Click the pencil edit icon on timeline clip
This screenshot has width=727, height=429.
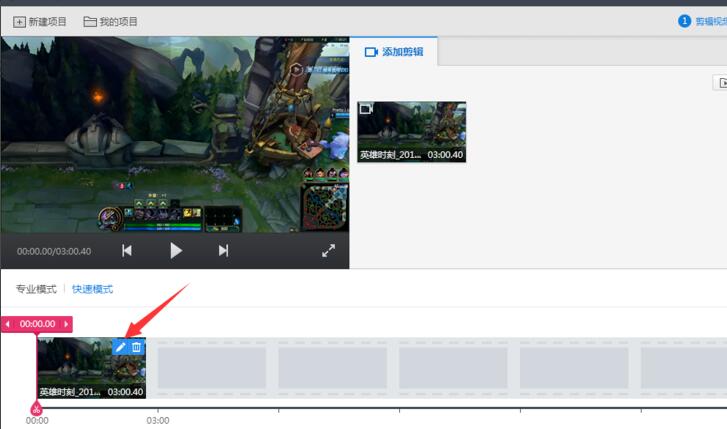coord(121,347)
